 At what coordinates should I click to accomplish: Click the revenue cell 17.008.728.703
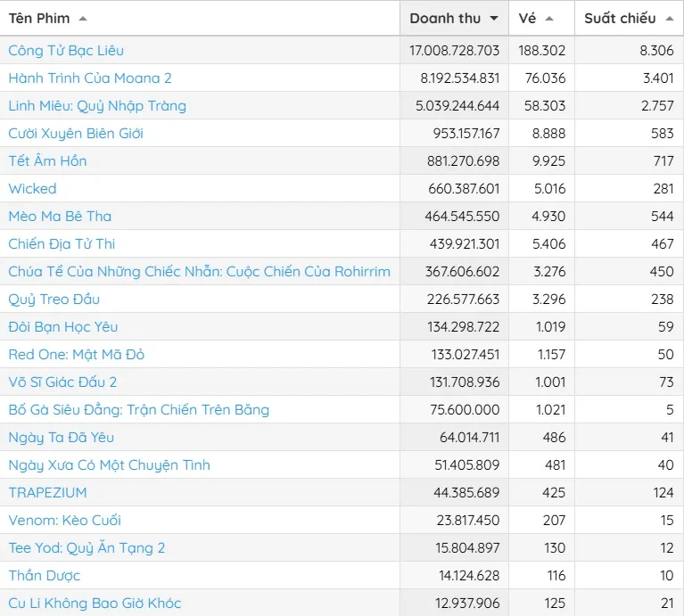pyautogui.click(x=455, y=51)
